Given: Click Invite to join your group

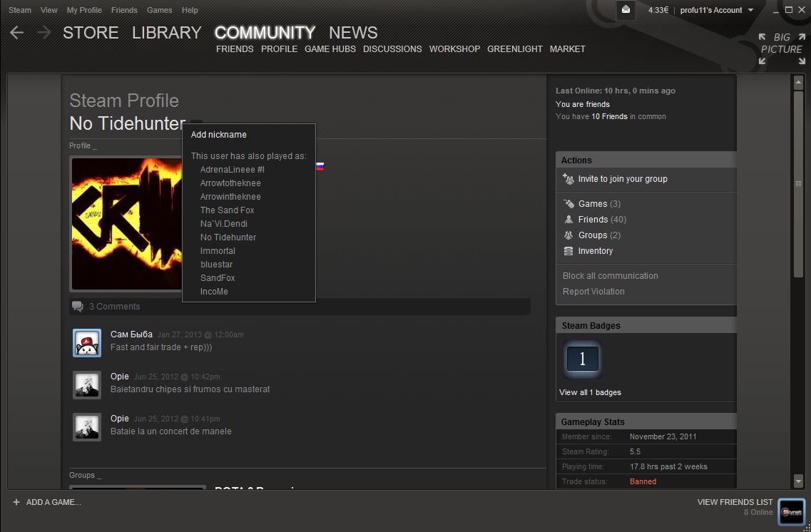Looking at the screenshot, I should click(623, 179).
